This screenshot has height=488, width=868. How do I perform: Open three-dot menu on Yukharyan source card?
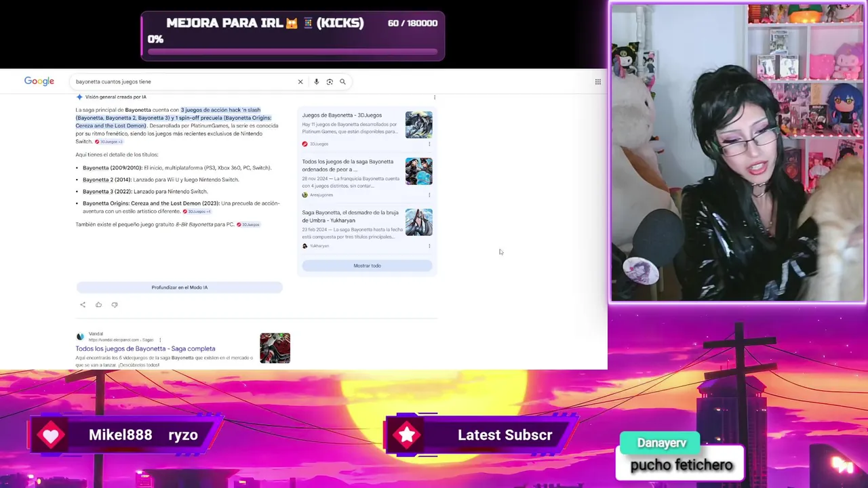pyautogui.click(x=429, y=245)
